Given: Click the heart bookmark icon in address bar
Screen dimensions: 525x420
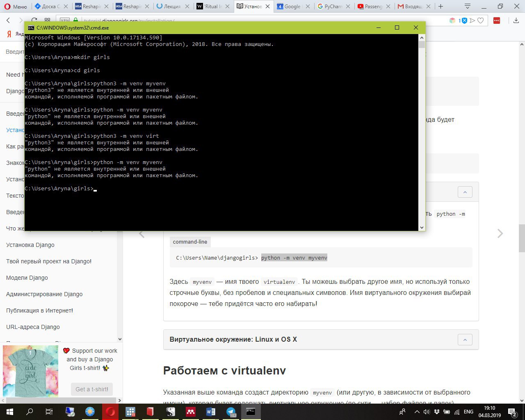Looking at the screenshot, I should pyautogui.click(x=480, y=20).
